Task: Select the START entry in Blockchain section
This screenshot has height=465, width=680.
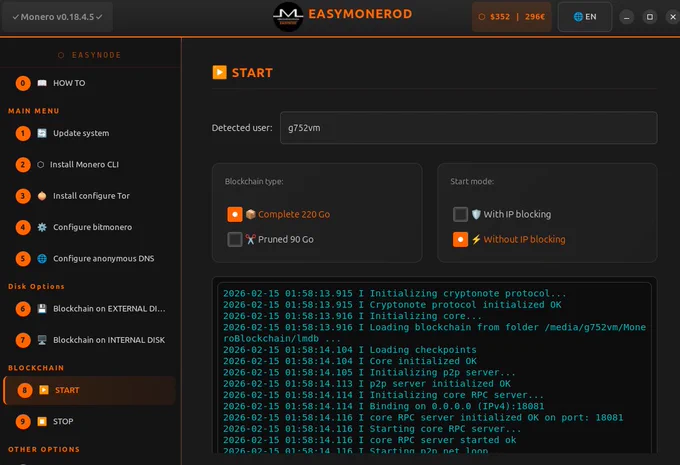Action: tap(90, 390)
